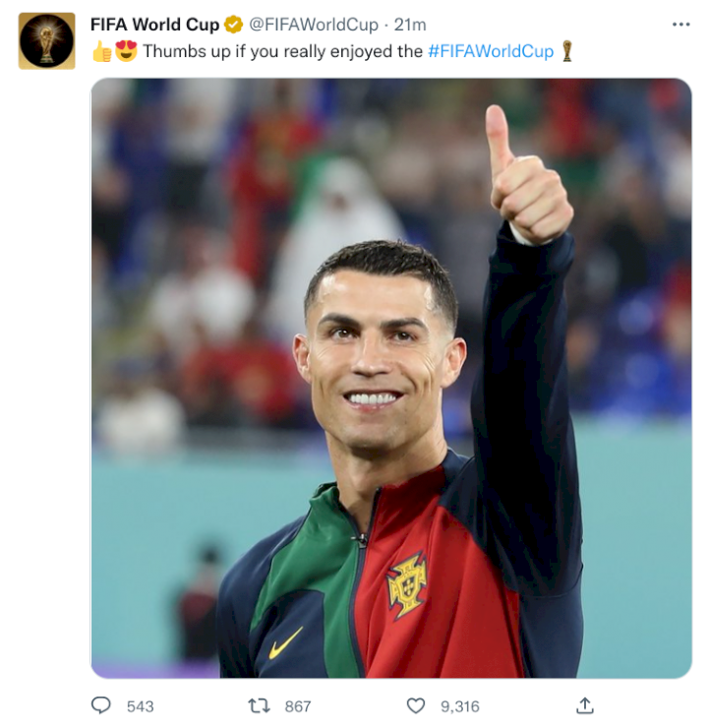Click the reply speech bubble icon
This screenshot has width=708, height=728.
[x=100, y=705]
